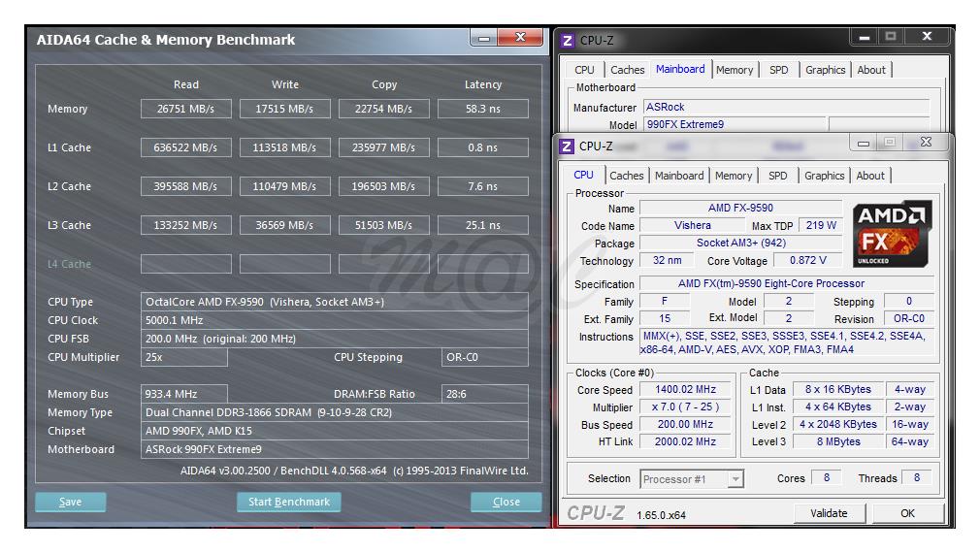The width and height of the screenshot is (980, 553).
Task: Click the Core Speed value 1400.02 MHz
Action: tap(686, 389)
